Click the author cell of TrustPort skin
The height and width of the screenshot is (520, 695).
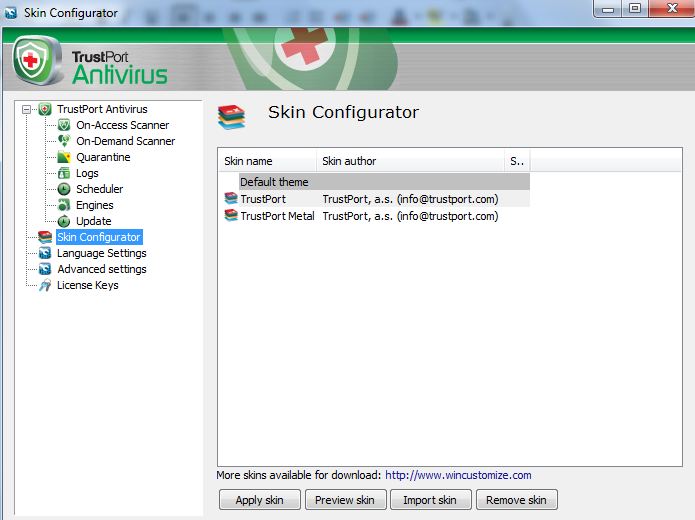pos(410,199)
